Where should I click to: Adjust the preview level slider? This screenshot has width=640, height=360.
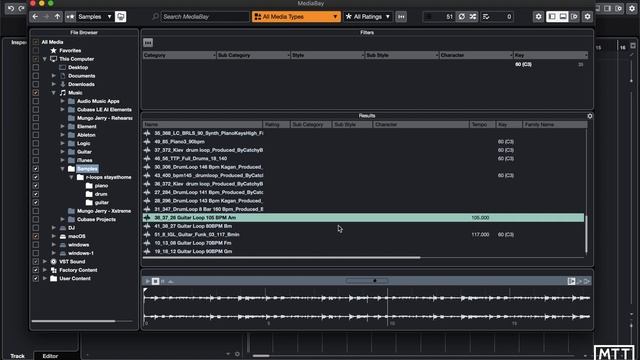click(367, 281)
